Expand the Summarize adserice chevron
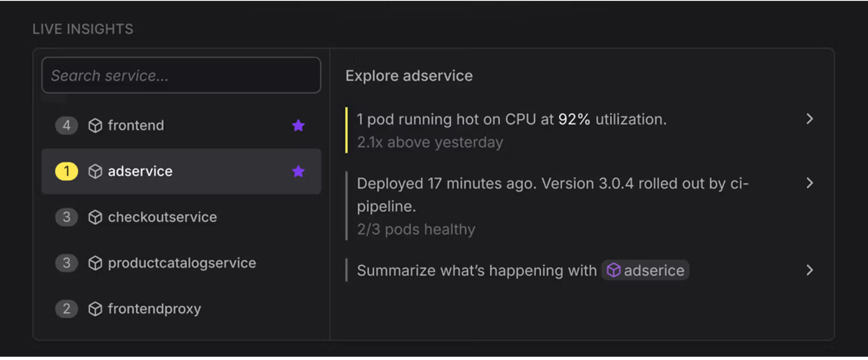868x360 pixels. pyautogui.click(x=810, y=270)
